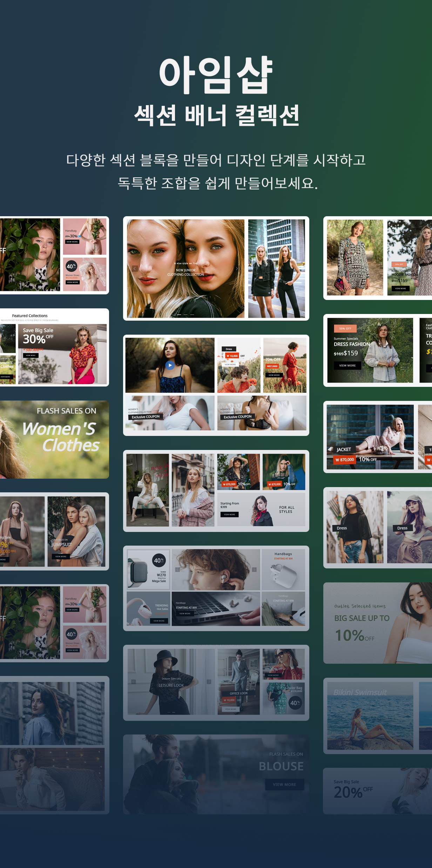Go to next slide on New Junior banner

click(x=237, y=268)
